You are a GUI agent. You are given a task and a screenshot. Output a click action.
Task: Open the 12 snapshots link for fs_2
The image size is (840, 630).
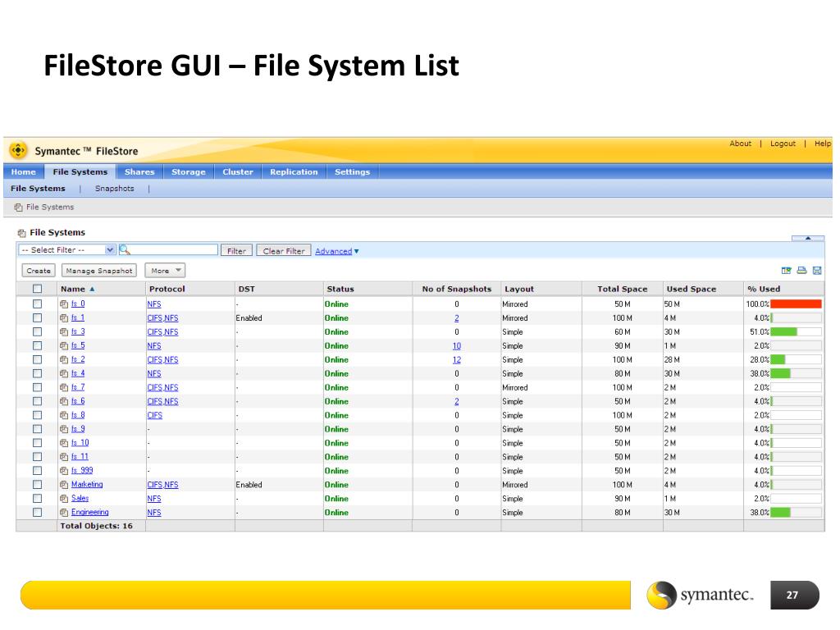tap(456, 360)
